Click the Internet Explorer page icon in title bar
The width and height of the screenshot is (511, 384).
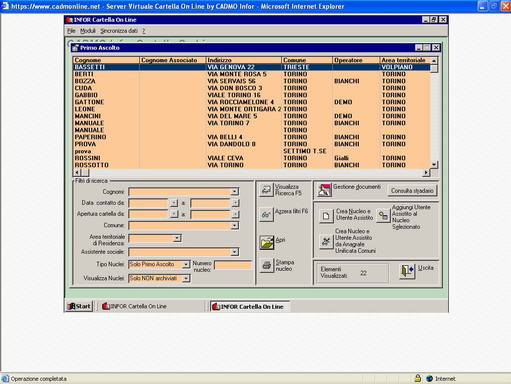[5, 6]
